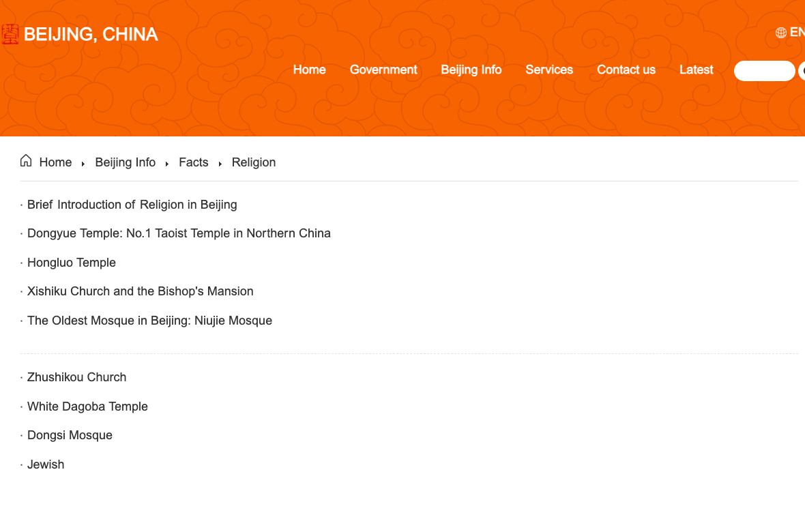
Task: Open the Contact us menu item
Action: point(626,70)
